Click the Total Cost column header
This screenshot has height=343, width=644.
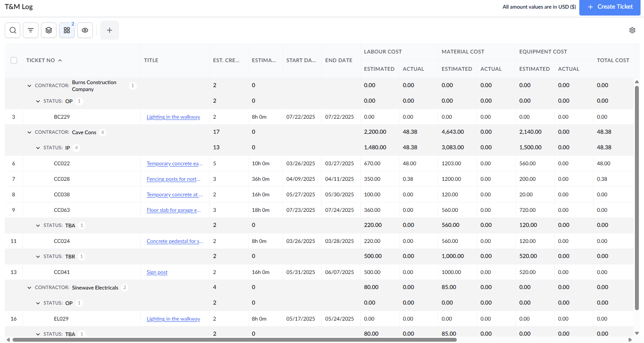tap(613, 60)
